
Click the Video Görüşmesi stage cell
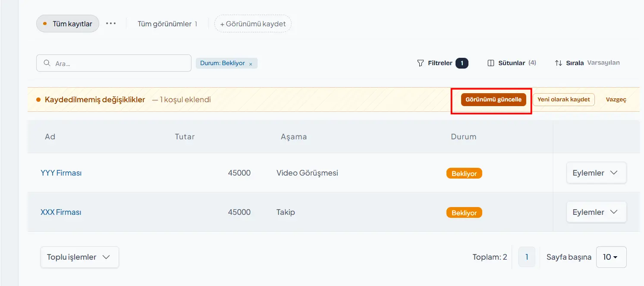[x=307, y=173]
